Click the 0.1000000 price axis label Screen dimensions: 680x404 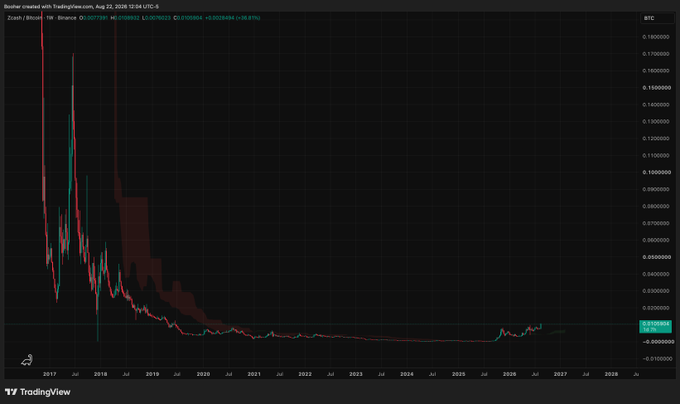656,172
